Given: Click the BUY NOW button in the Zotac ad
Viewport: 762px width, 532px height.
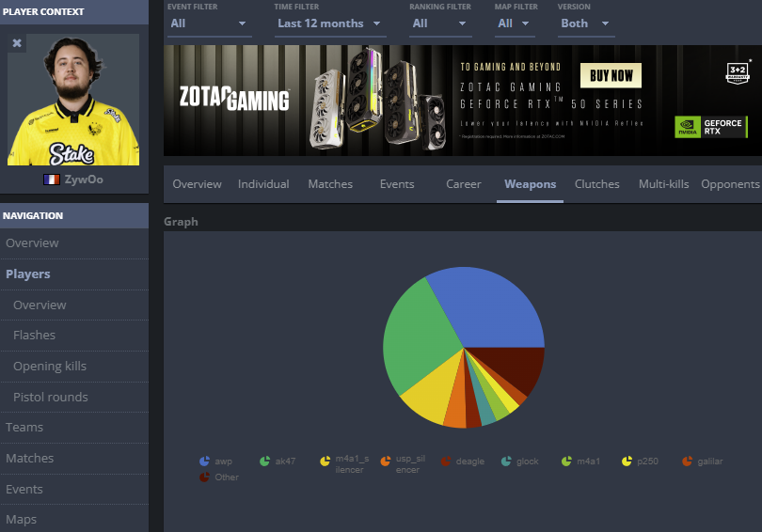Looking at the screenshot, I should coord(611,75).
